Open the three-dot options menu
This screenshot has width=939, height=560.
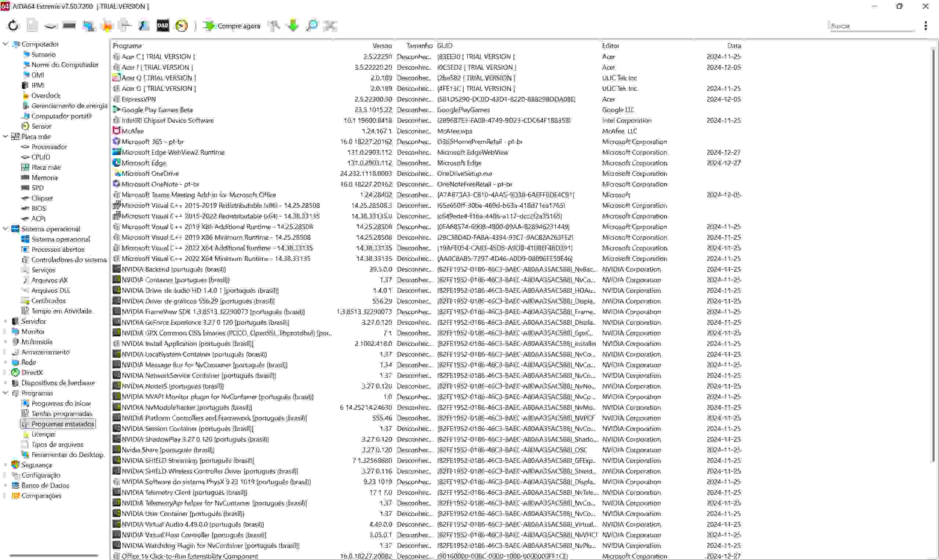925,26
